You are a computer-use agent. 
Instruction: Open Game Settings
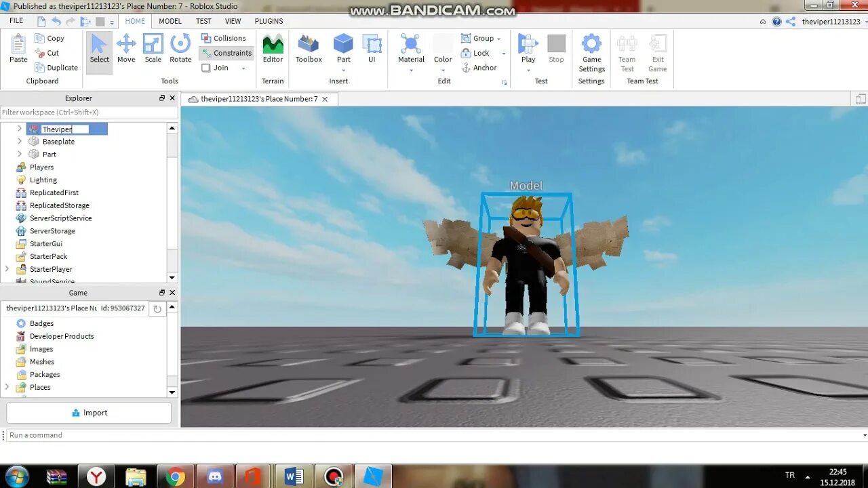591,54
